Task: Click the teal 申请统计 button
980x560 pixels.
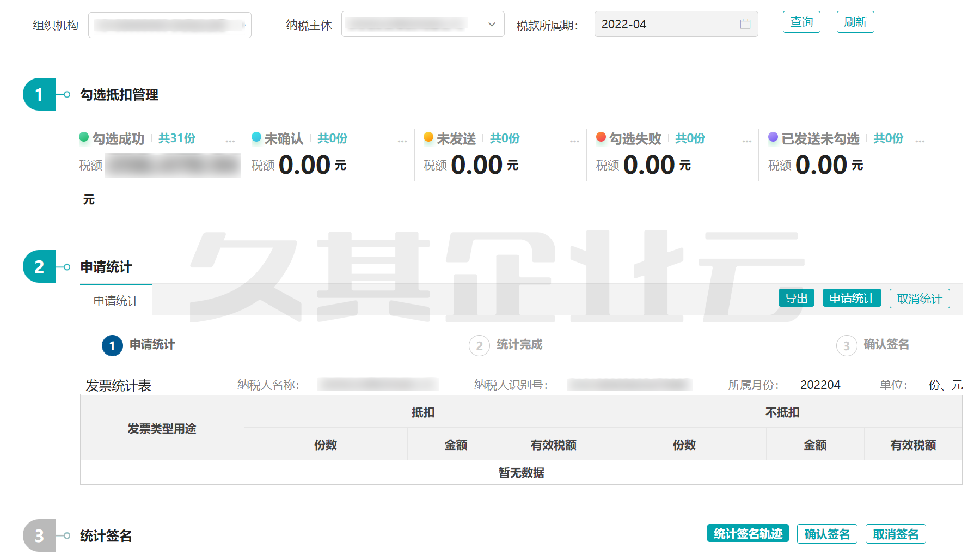Action: coord(852,299)
